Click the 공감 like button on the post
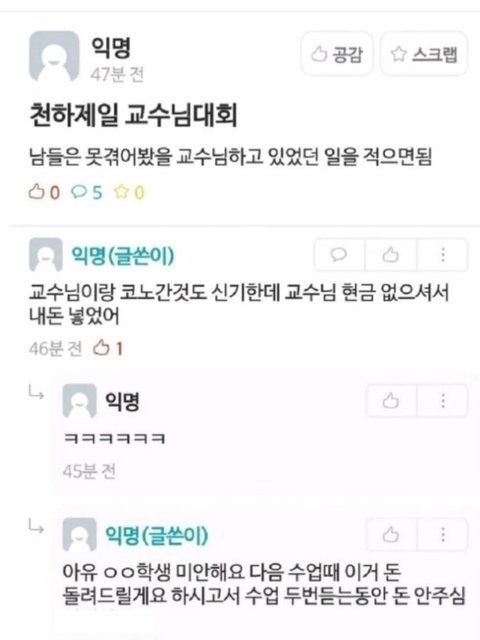This screenshot has width=480, height=640. point(337,54)
